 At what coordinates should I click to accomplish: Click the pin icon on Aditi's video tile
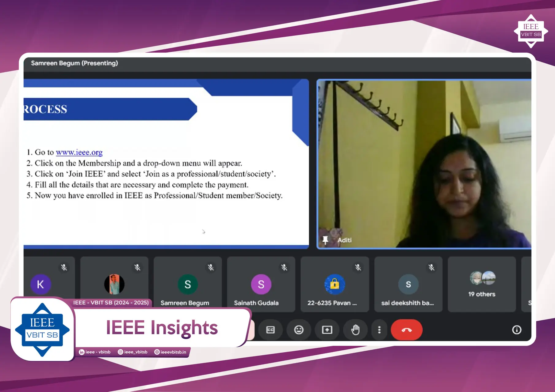(x=326, y=240)
